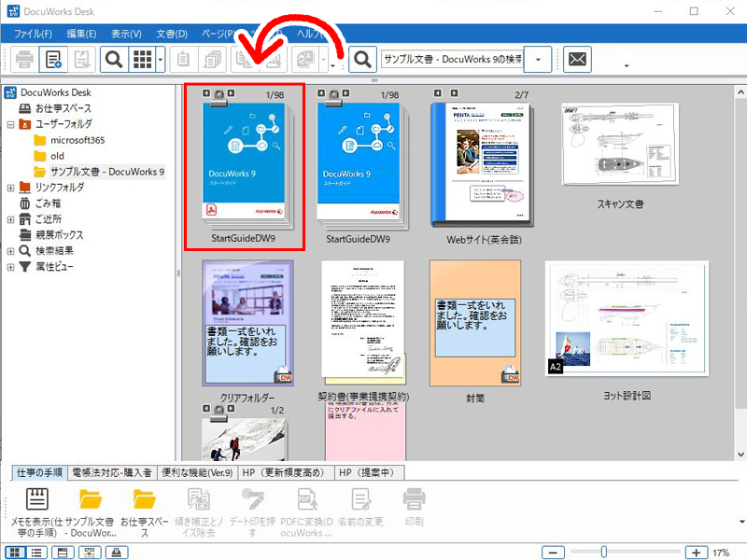Switch to the HP（更新頻度高め） tab

[286, 472]
